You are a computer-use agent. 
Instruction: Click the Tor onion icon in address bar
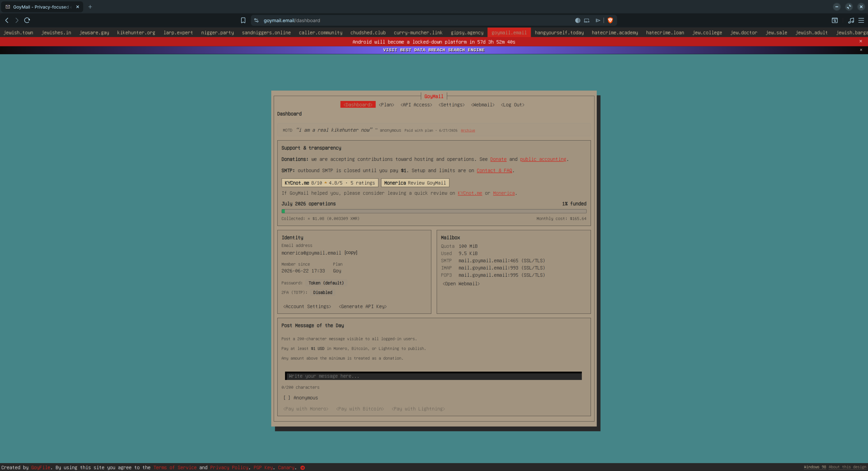pyautogui.click(x=578, y=21)
